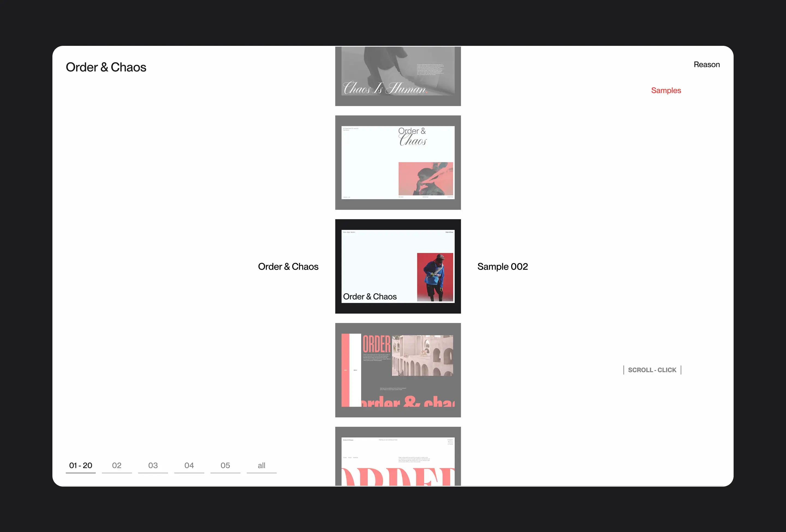Click the Order & Chaos label beside thumbnail
This screenshot has width=786, height=532.
click(x=288, y=267)
